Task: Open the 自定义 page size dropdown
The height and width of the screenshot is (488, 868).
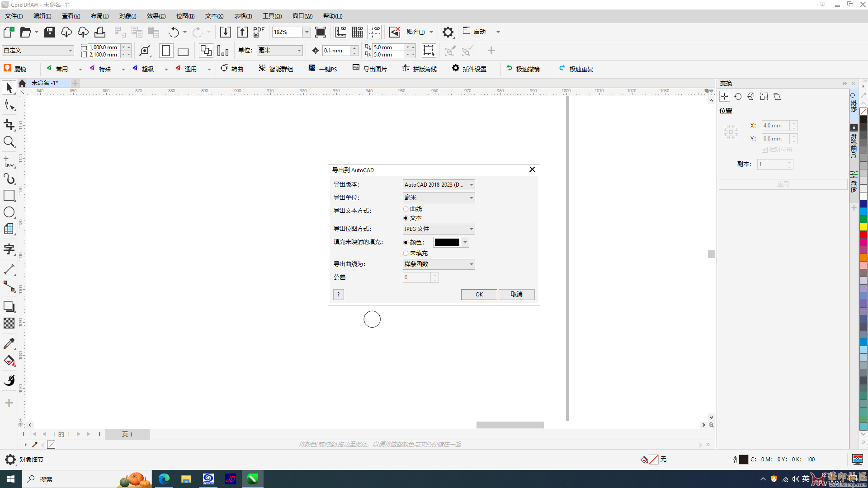Action: (x=38, y=51)
